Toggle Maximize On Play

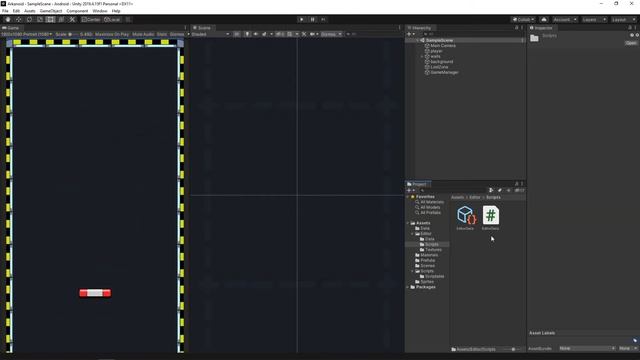(x=112, y=34)
